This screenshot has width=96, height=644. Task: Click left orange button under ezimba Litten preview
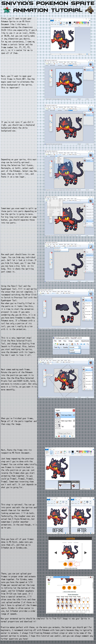click(x=65, y=564)
